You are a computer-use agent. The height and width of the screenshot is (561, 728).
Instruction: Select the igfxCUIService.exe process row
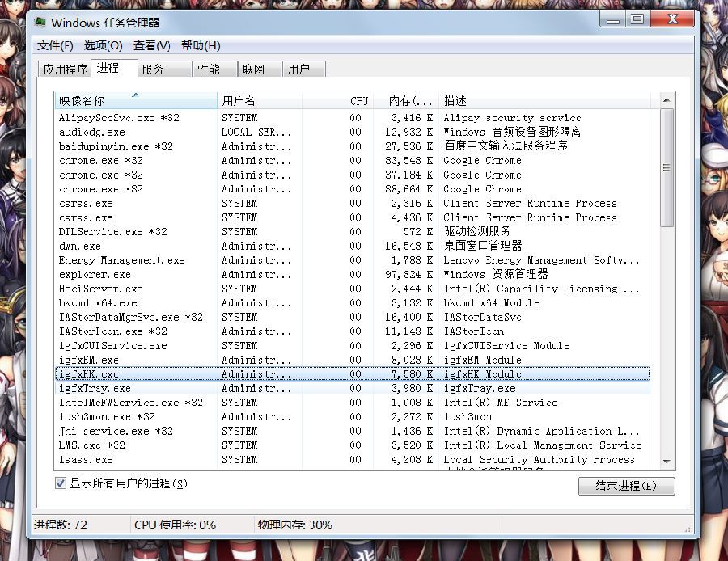(x=353, y=346)
